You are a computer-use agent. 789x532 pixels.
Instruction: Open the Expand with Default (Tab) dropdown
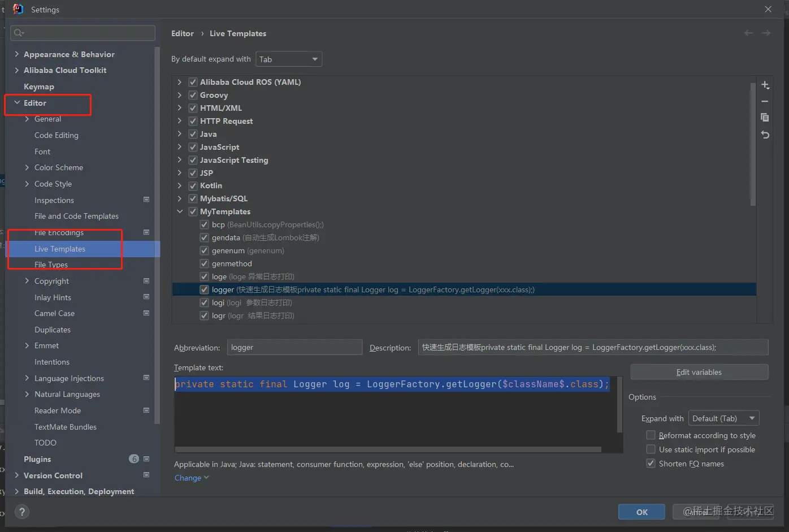[723, 418]
